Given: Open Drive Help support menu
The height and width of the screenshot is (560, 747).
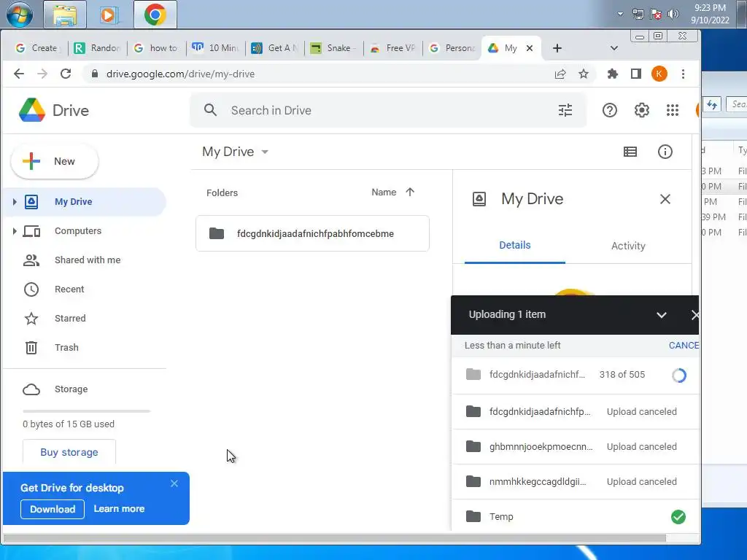Looking at the screenshot, I should point(610,111).
